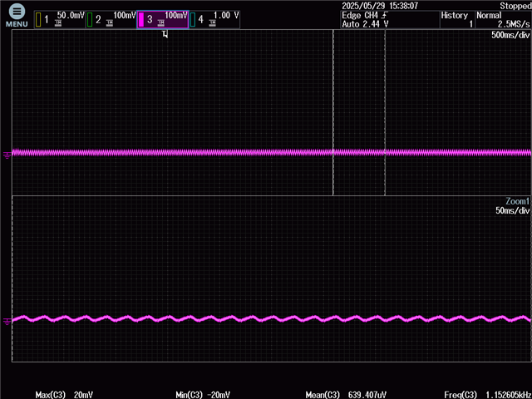Viewport: 532px width, 399px height.
Task: Click the Max(C3) 20mV measurement
Action: coord(64,395)
